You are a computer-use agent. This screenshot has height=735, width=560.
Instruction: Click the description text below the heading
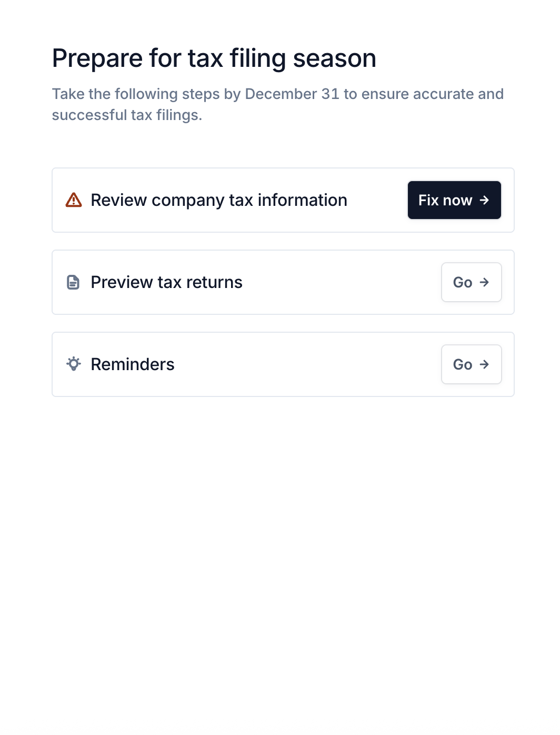(277, 104)
